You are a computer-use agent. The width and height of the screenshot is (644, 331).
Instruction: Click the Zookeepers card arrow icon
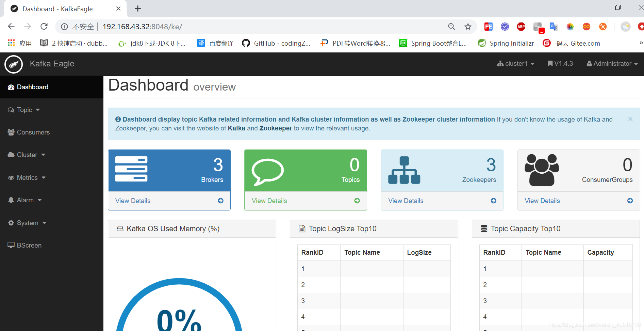tap(494, 201)
